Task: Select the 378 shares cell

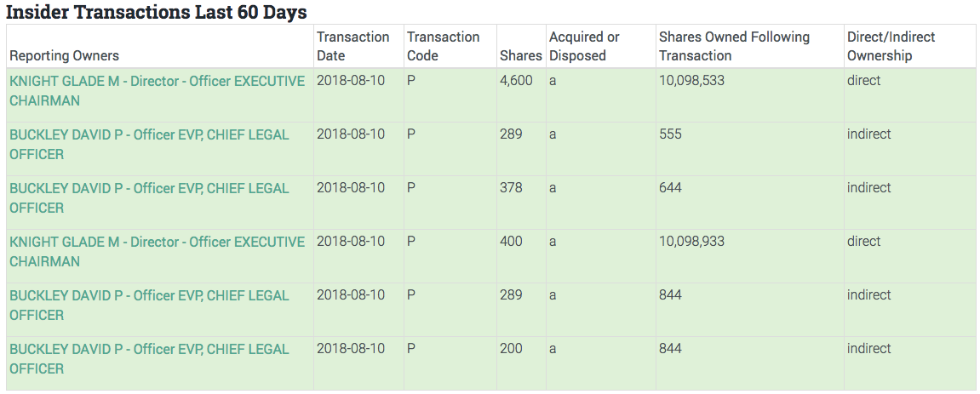Action: point(511,188)
